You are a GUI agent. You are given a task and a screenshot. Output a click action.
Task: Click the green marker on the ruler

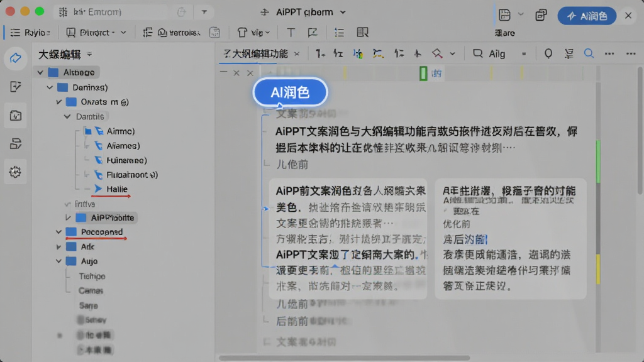click(423, 74)
